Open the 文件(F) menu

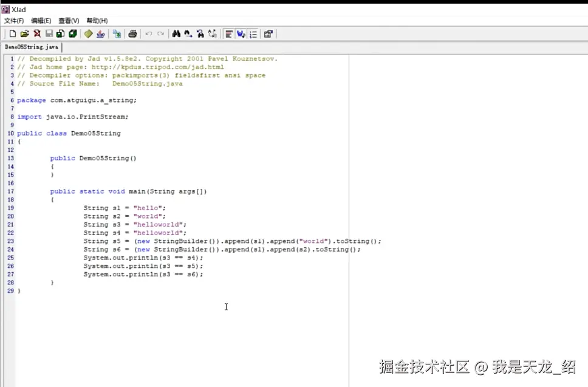pos(14,21)
